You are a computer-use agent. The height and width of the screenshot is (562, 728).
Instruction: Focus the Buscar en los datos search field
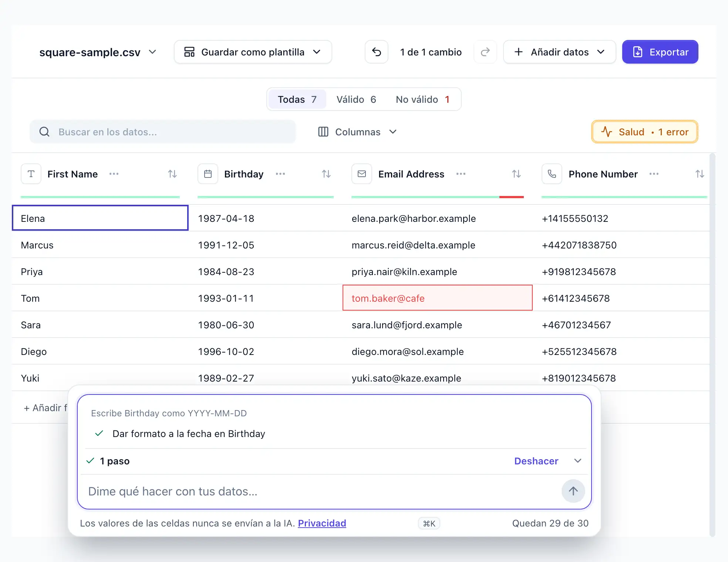(163, 132)
